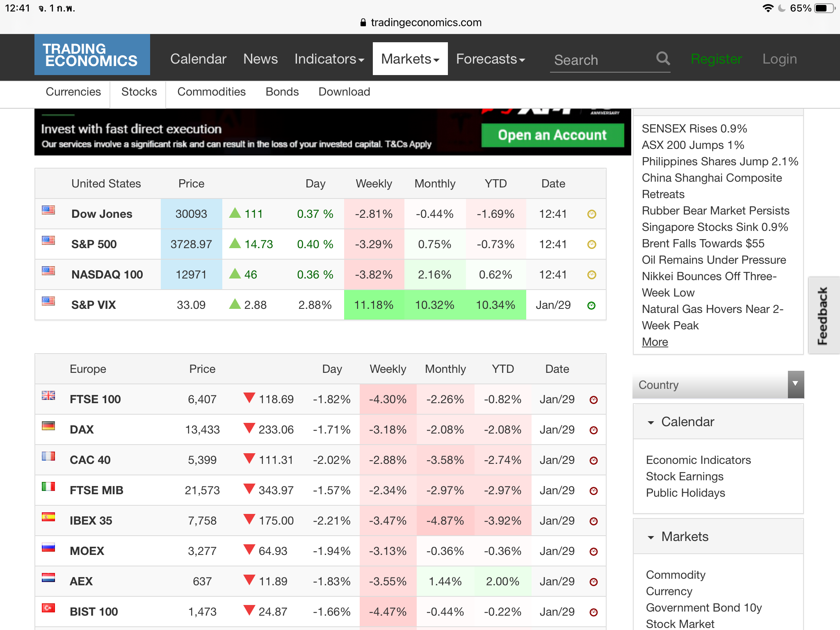The height and width of the screenshot is (630, 840).
Task: Click the search magnifier icon
Action: (663, 59)
